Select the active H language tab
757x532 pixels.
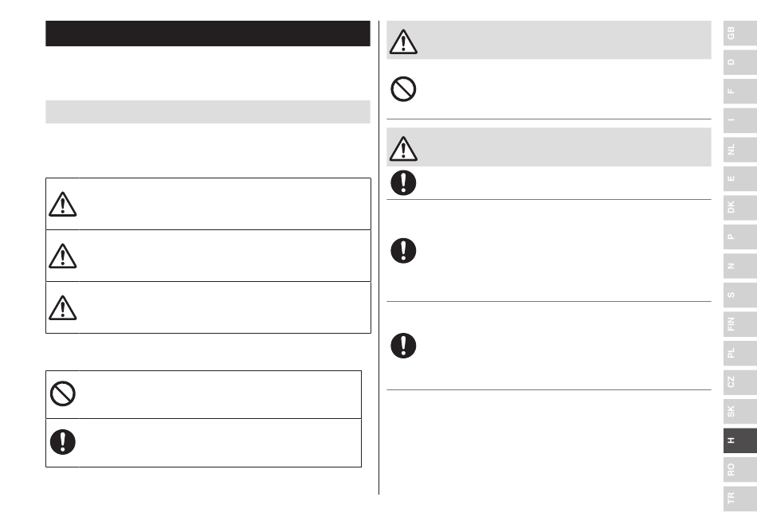(x=740, y=440)
